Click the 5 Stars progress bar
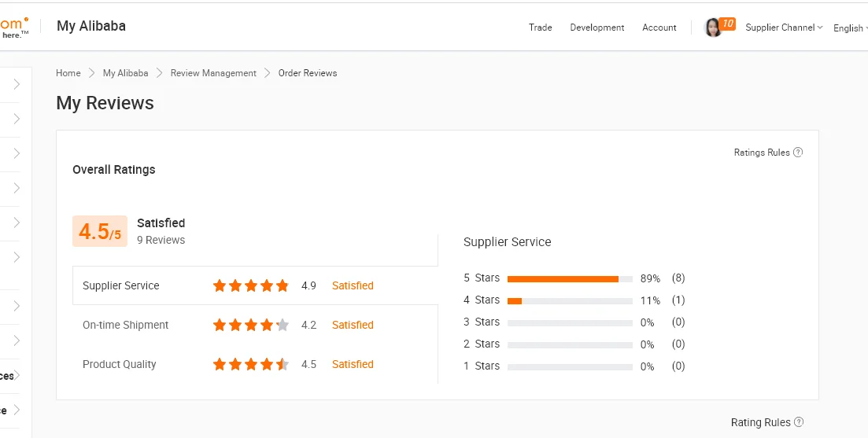868x438 pixels. pos(570,278)
